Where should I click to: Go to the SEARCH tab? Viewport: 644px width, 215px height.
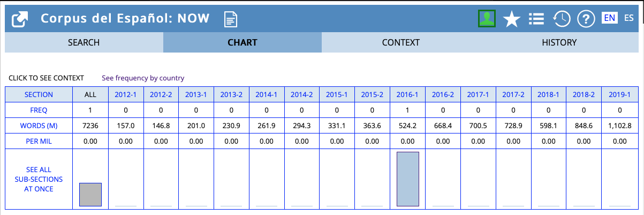pos(84,42)
